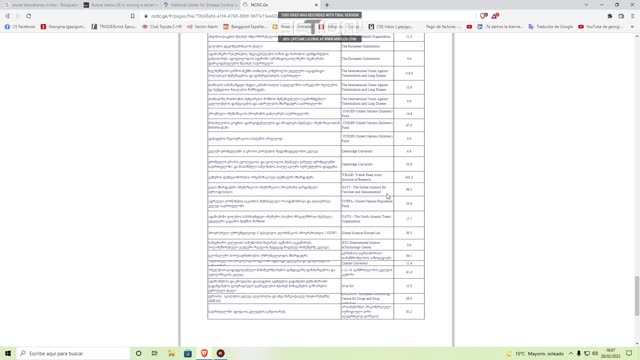Open the tab search dropdown arrow
Viewport: 640px width, 360px height.
point(586,5)
